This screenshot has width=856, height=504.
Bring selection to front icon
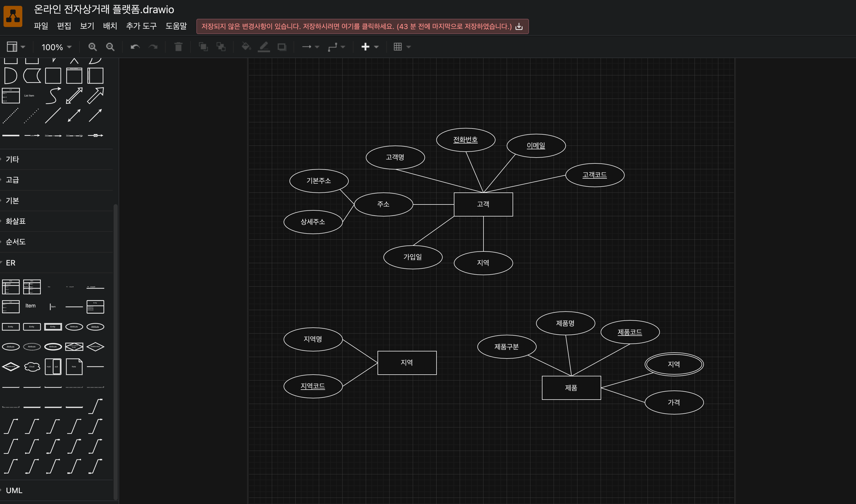[x=203, y=47]
